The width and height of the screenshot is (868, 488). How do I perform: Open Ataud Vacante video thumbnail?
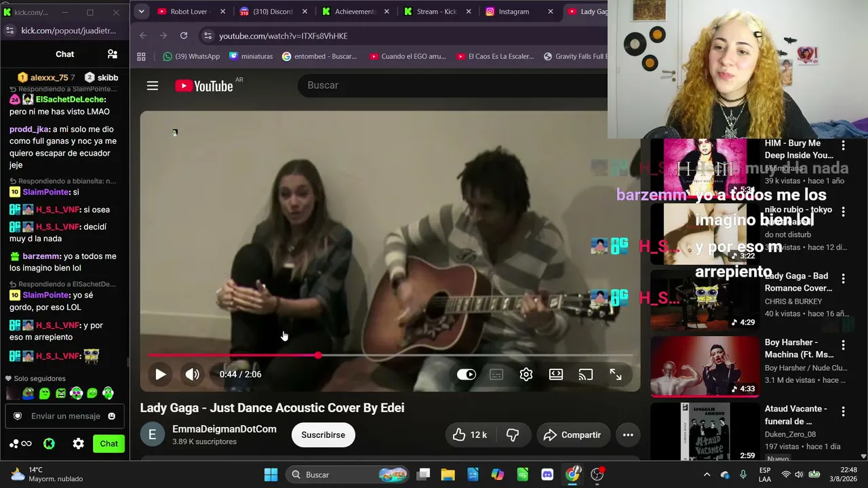point(705,432)
